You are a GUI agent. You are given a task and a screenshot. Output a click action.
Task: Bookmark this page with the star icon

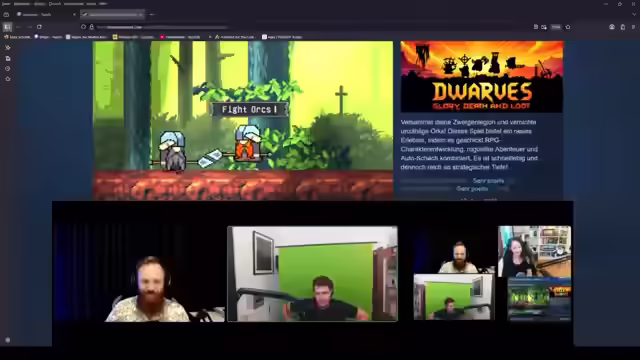click(x=568, y=27)
